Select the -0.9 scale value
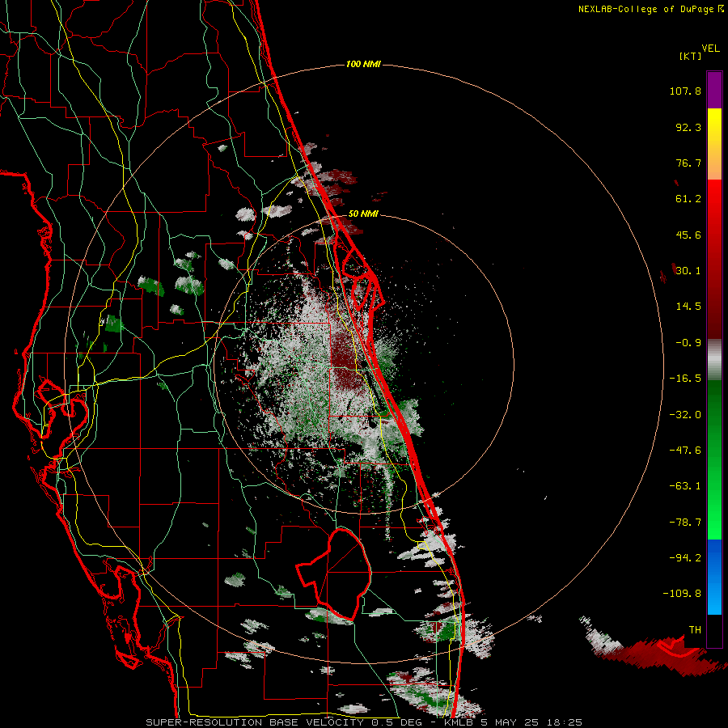The height and width of the screenshot is (728, 728). 688,343
